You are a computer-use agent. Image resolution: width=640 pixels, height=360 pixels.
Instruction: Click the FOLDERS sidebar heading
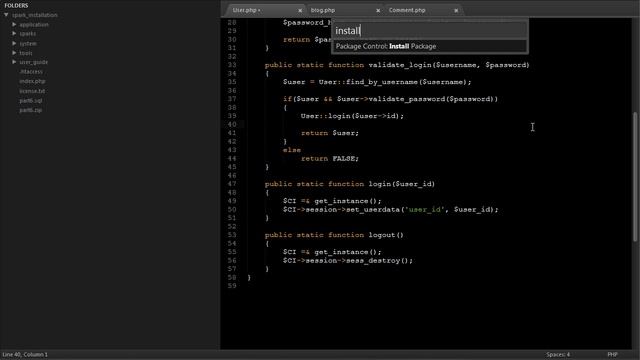pos(16,6)
